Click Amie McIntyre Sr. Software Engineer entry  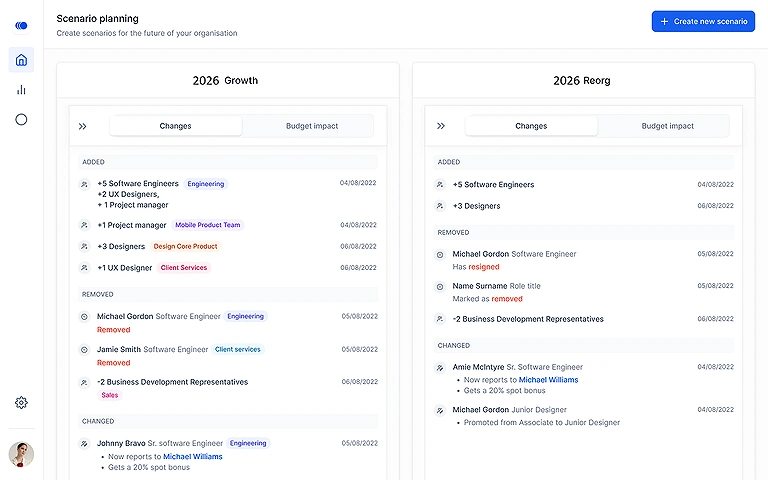coord(518,367)
